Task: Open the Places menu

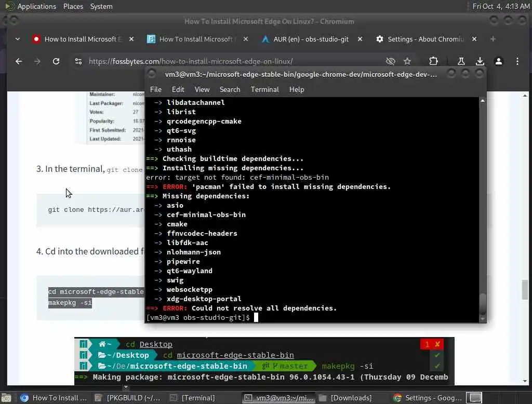Action: pyautogui.click(x=73, y=6)
